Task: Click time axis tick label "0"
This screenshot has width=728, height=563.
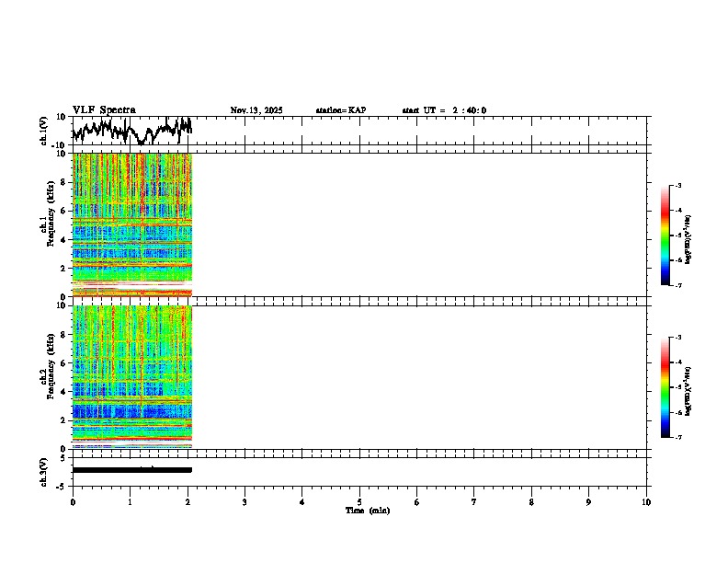Action: pos(73,502)
